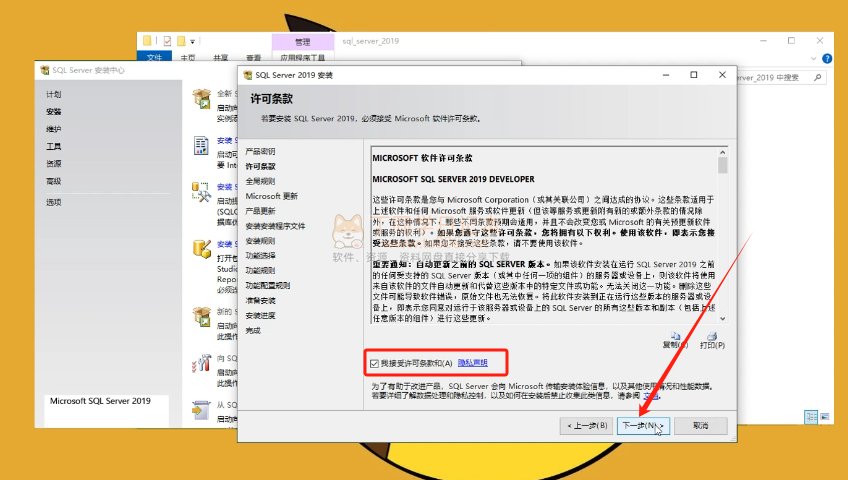Viewport: 848px width, 480px height.
Task: Click the '从 SQ' upgrade arrow icon
Action: click(201, 410)
